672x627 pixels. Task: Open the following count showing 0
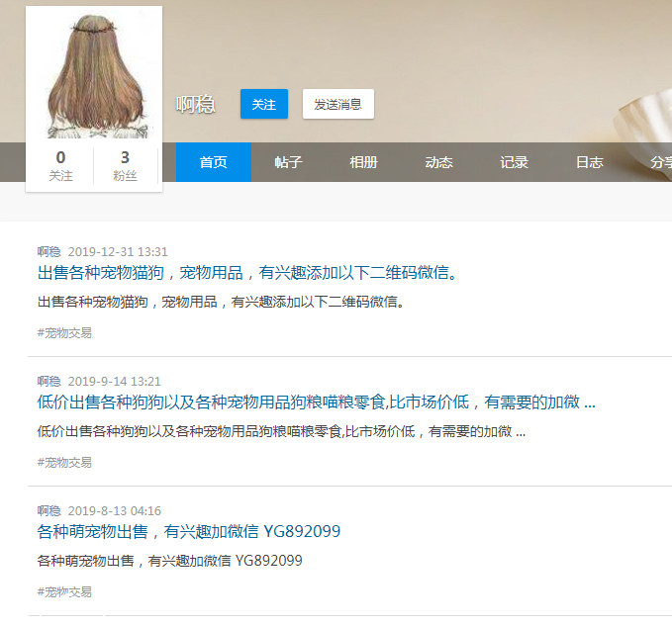click(x=60, y=165)
